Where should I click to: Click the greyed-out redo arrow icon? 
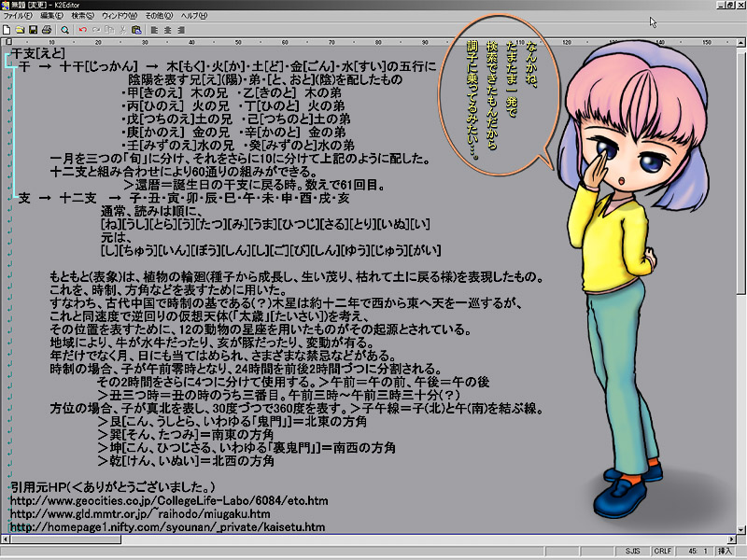pos(96,30)
